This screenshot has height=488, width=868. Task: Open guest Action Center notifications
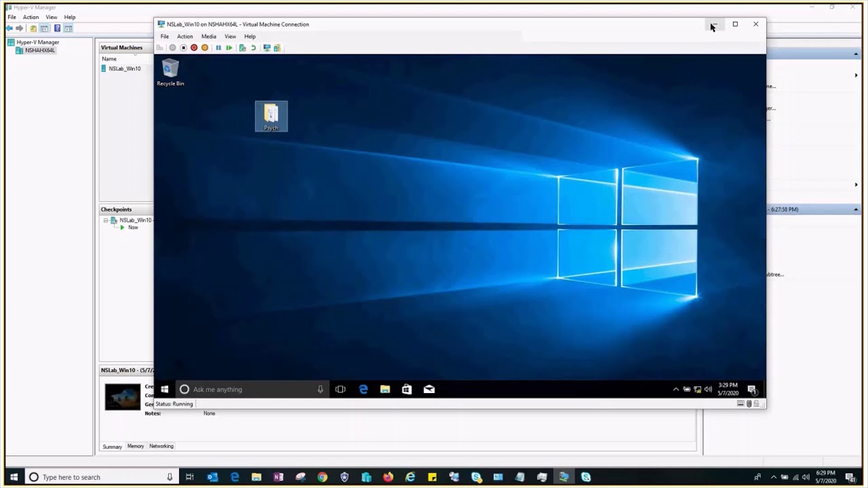pos(752,389)
